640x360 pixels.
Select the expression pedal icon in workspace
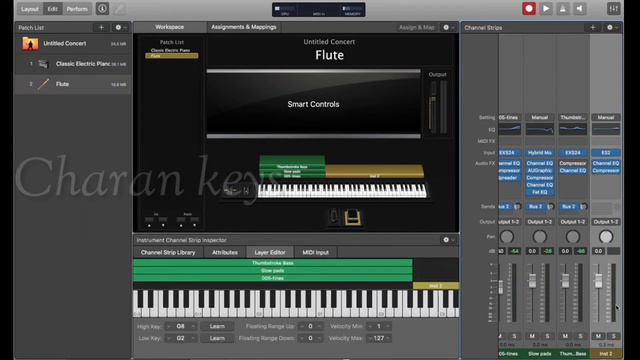click(334, 217)
